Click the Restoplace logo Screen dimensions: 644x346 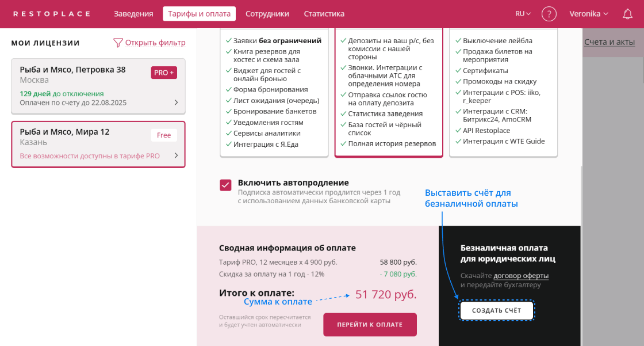point(52,14)
